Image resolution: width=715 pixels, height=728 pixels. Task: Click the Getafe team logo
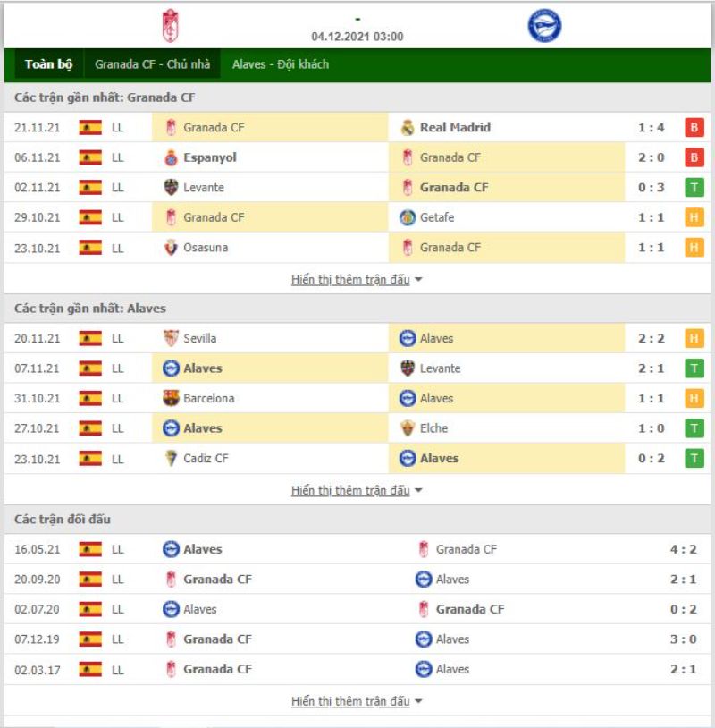(x=408, y=217)
